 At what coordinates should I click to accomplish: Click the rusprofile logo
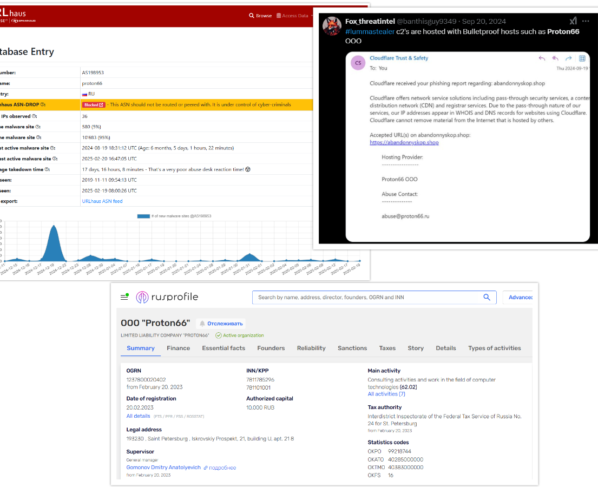pyautogui.click(x=167, y=297)
